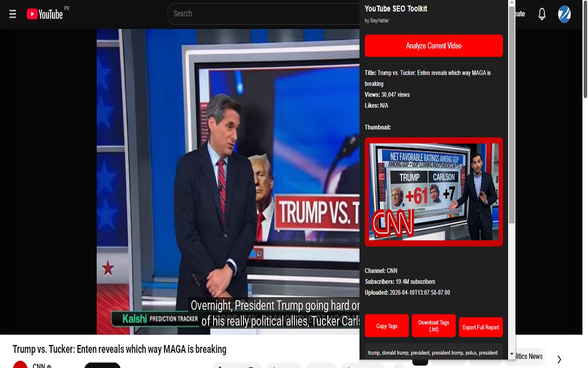Show next topic chips with right chevron

tap(559, 359)
